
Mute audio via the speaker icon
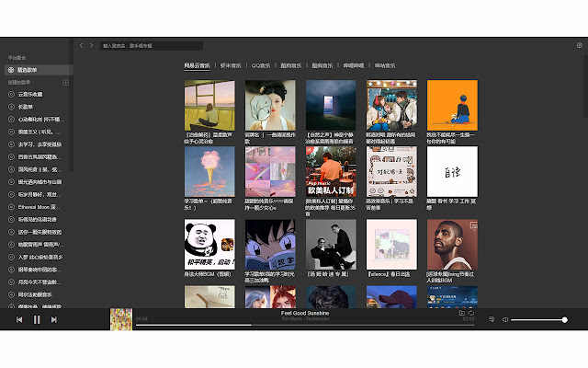pos(505,319)
